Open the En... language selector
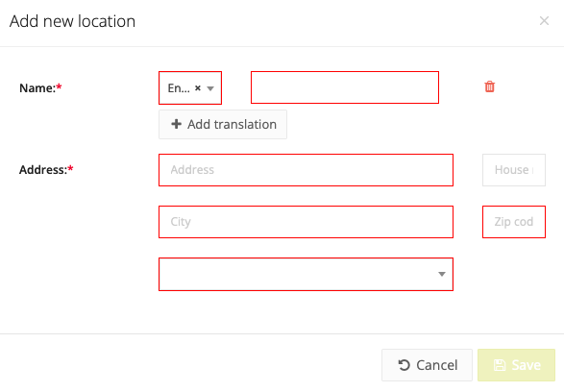Viewport: 564px width, 392px height. 190,87
